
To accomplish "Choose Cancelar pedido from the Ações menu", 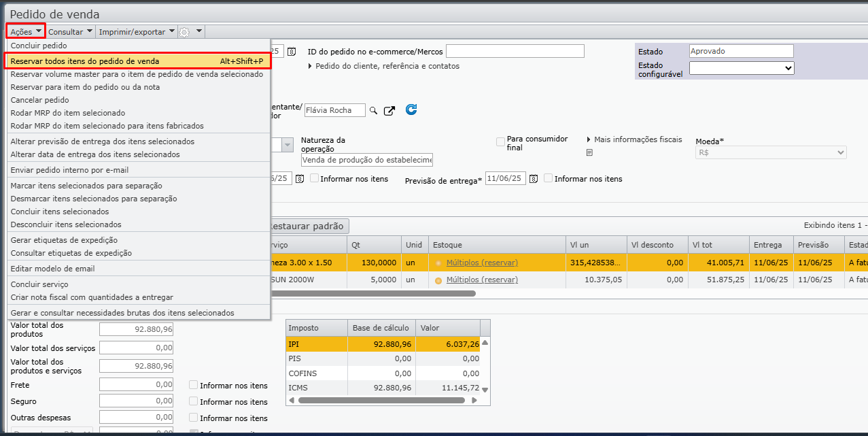I will tap(39, 100).
